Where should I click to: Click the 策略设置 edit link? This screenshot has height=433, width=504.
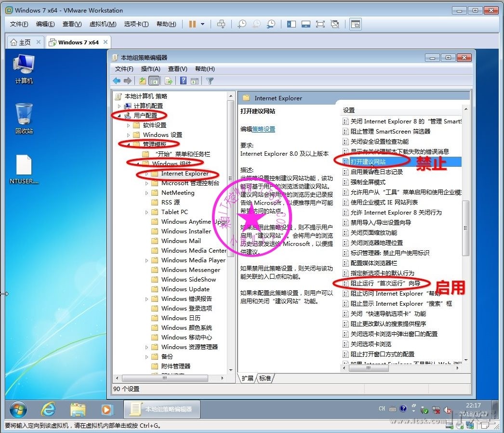(264, 129)
